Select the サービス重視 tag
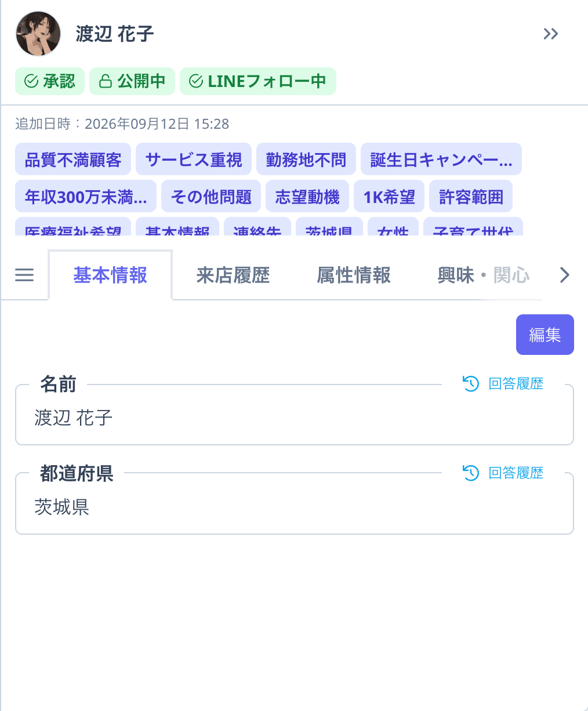Viewport: 588px width, 711px height. coord(194,159)
